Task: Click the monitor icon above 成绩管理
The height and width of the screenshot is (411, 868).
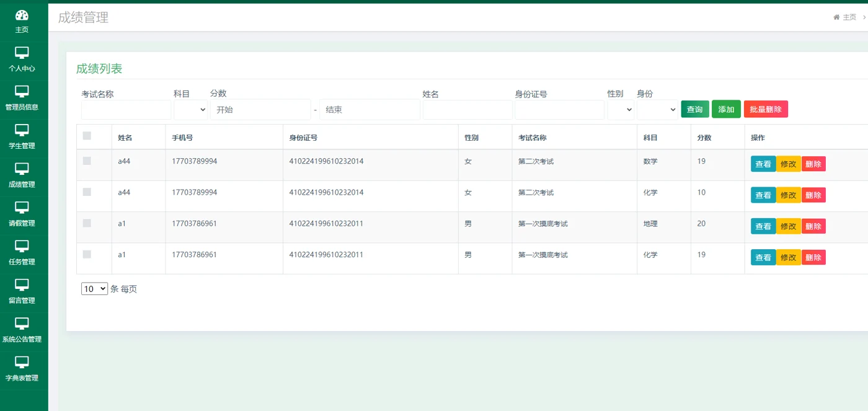Action: [22, 169]
